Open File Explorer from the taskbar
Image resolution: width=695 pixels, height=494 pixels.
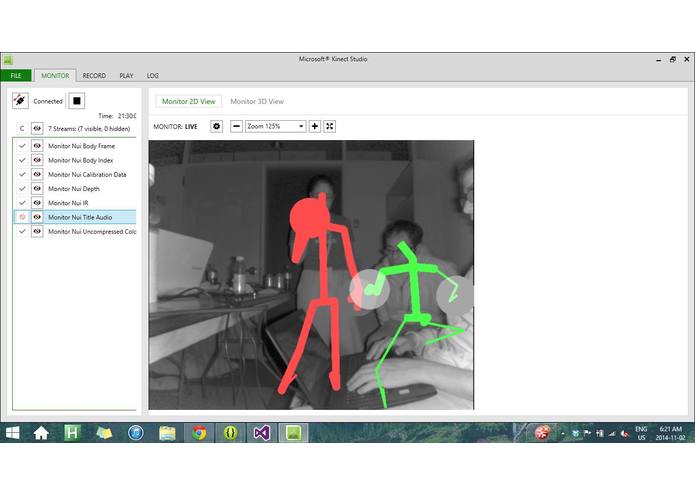167,433
